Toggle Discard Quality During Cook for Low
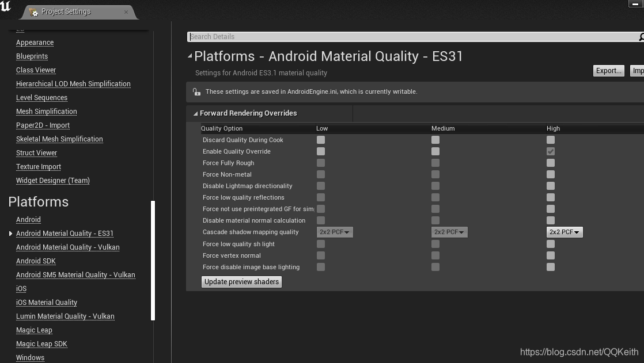Image resolution: width=644 pixels, height=363 pixels. (x=321, y=140)
